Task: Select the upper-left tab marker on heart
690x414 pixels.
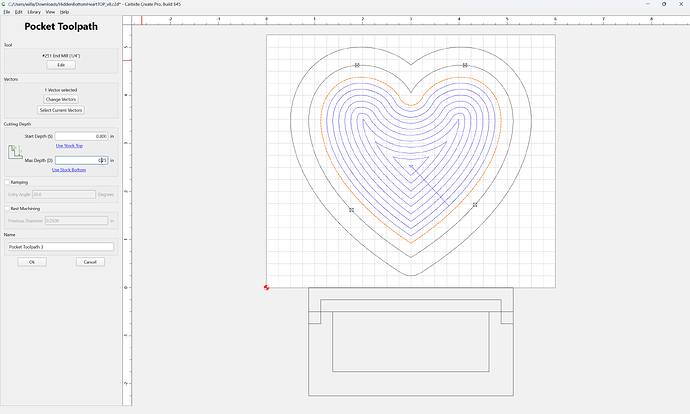Action: coord(357,65)
